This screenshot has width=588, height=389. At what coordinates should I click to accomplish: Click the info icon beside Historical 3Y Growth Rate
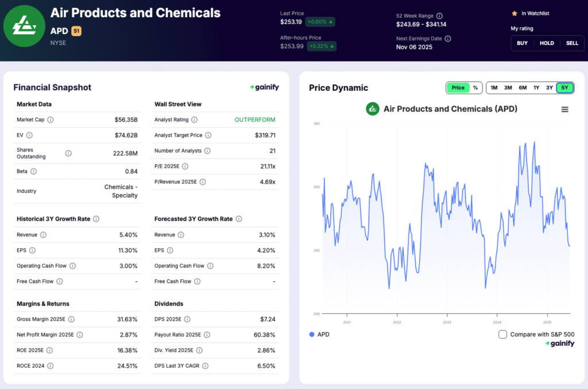(96, 219)
